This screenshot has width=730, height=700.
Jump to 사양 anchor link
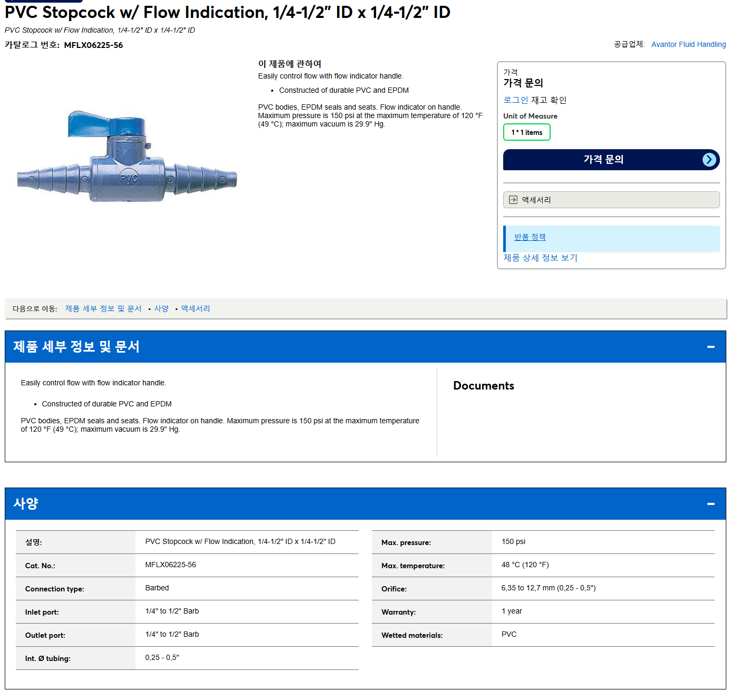tap(161, 309)
